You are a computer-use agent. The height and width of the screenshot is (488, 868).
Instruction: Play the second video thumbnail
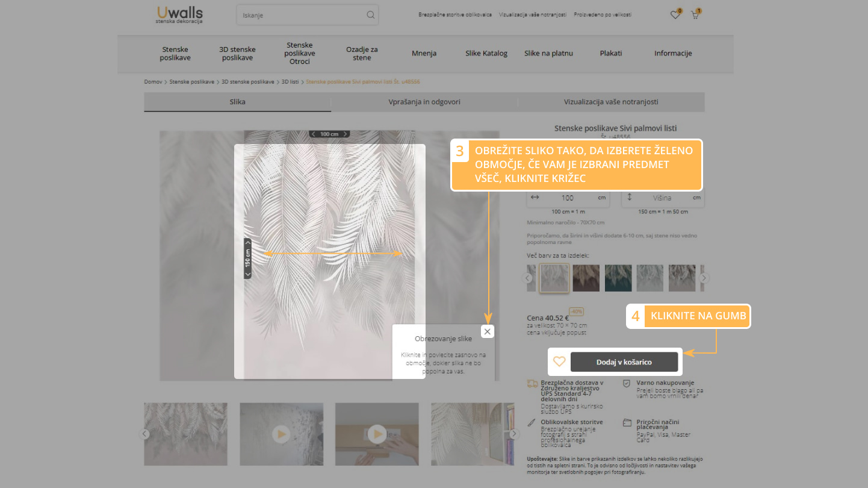[377, 434]
